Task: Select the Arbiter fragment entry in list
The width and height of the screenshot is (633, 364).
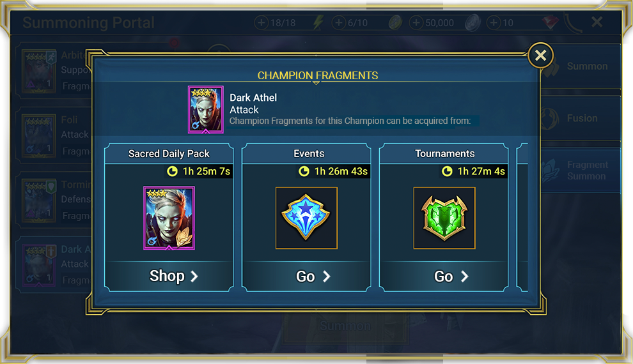Action: pos(54,71)
